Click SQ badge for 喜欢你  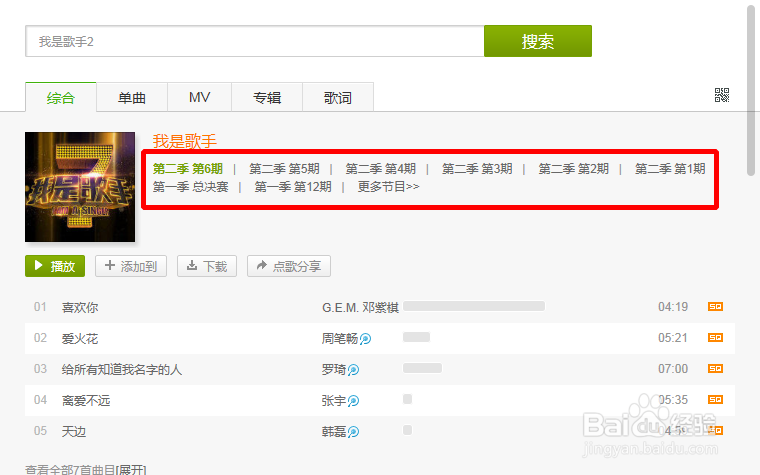point(715,306)
